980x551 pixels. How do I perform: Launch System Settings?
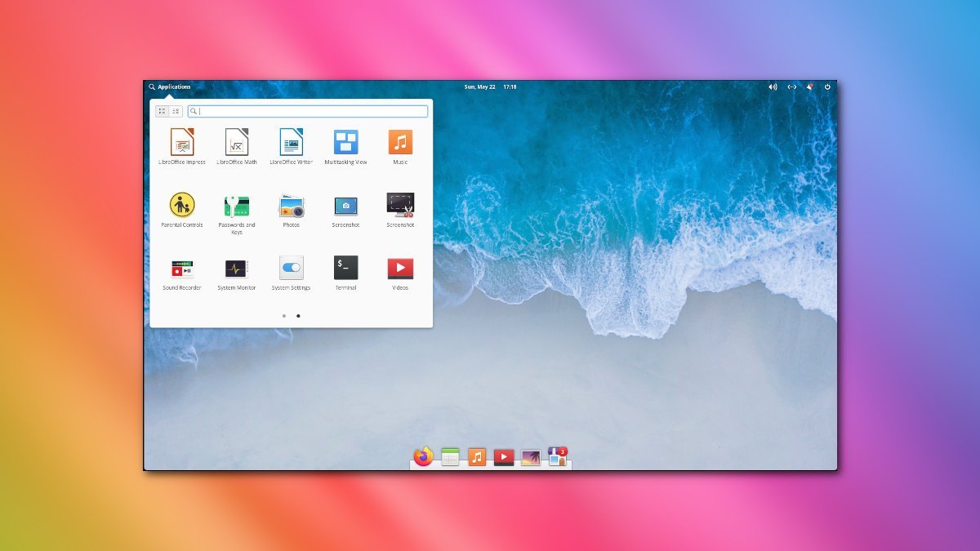pos(291,269)
